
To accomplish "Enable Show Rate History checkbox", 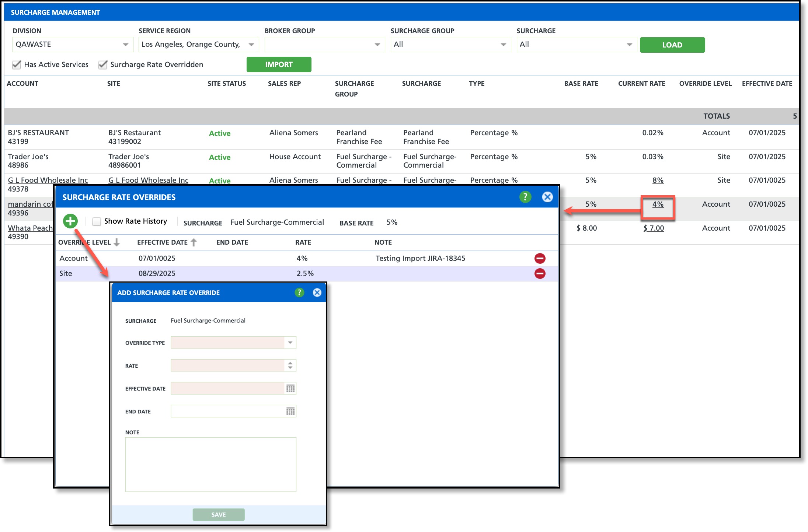I will click(97, 221).
